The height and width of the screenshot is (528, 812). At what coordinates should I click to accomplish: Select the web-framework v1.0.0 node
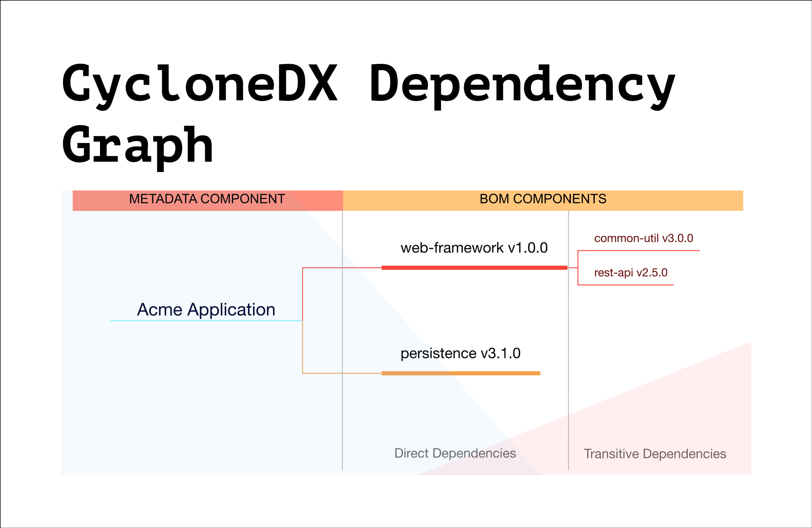tap(474, 248)
